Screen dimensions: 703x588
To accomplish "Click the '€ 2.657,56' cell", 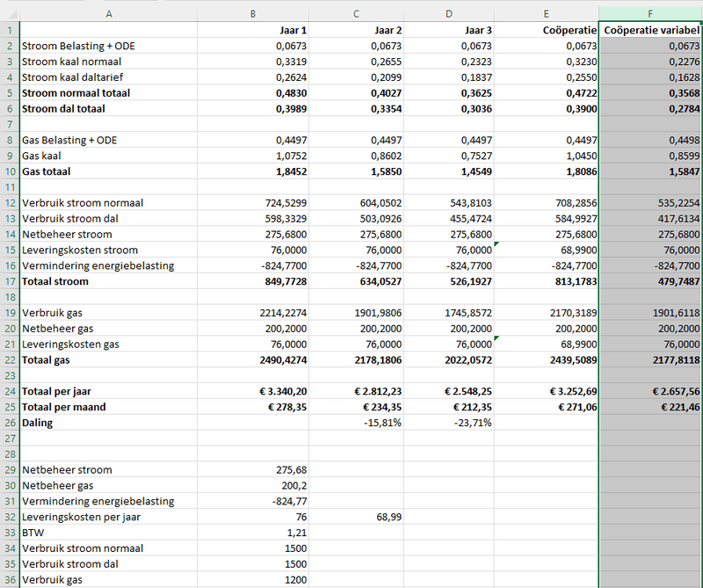I will tap(650, 391).
